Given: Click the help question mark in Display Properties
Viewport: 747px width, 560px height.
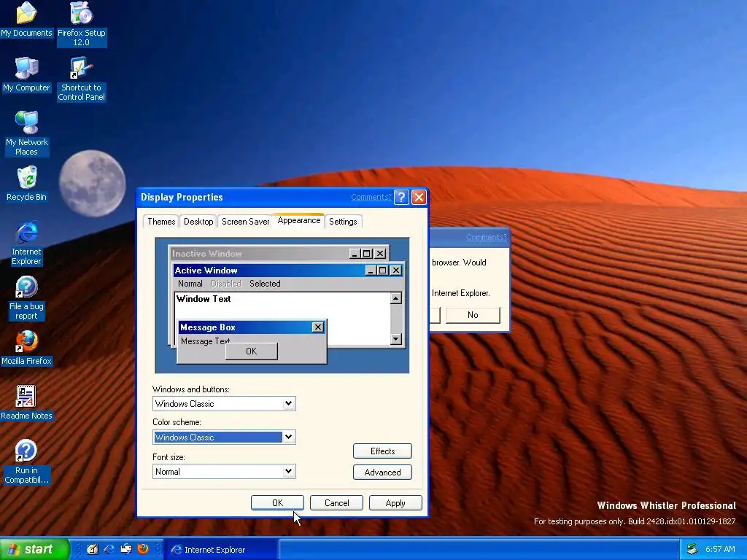Looking at the screenshot, I should coord(402,197).
